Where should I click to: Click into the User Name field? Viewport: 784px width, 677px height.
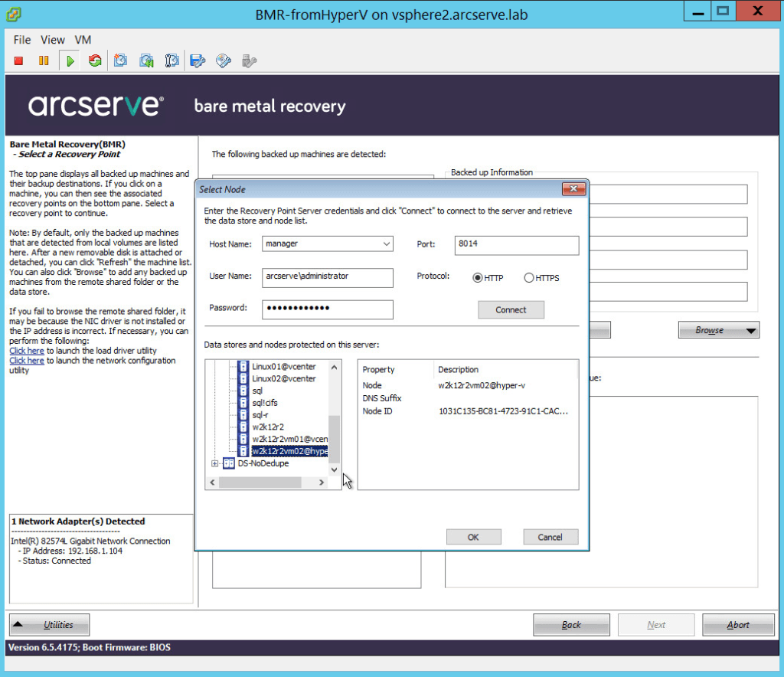[x=328, y=277]
